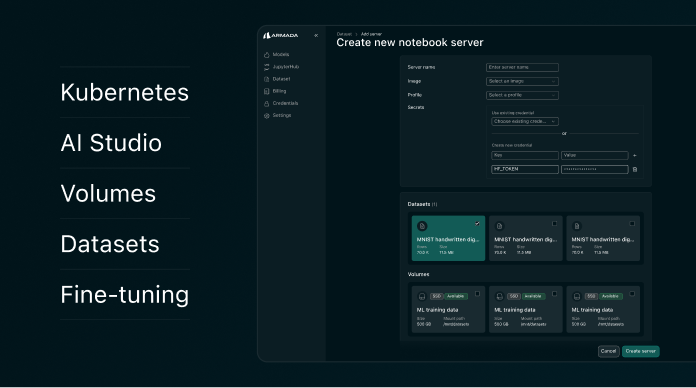Image resolution: width=696 pixels, height=388 pixels.
Task: Open the 'Select a profile' dropdown
Action: tap(522, 95)
